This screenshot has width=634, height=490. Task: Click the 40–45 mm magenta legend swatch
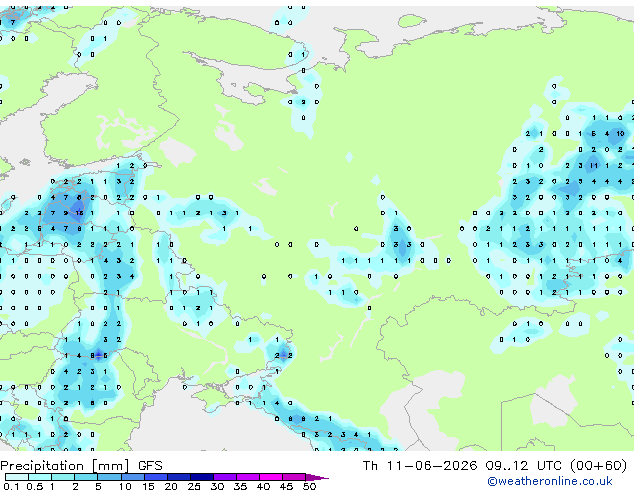point(271,477)
